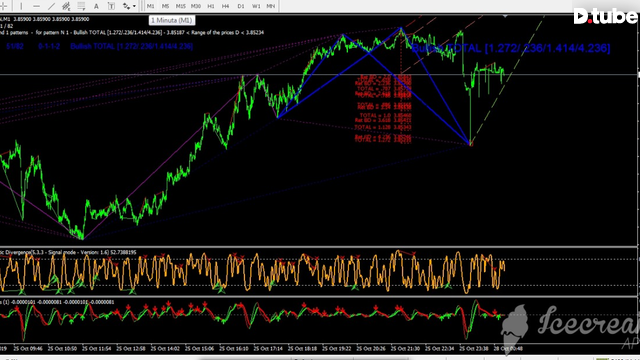Click the small blue Bullish TOTAL label at left

[x=131, y=46]
